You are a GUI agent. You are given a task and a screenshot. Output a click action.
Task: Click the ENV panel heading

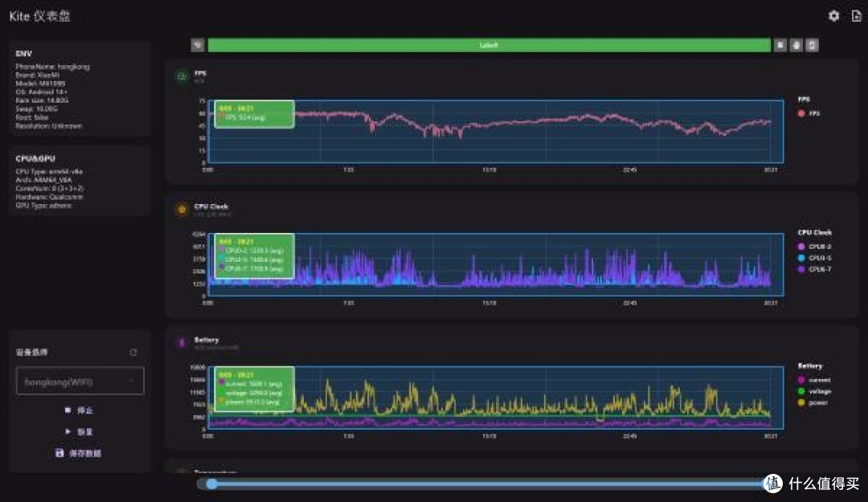(24, 54)
